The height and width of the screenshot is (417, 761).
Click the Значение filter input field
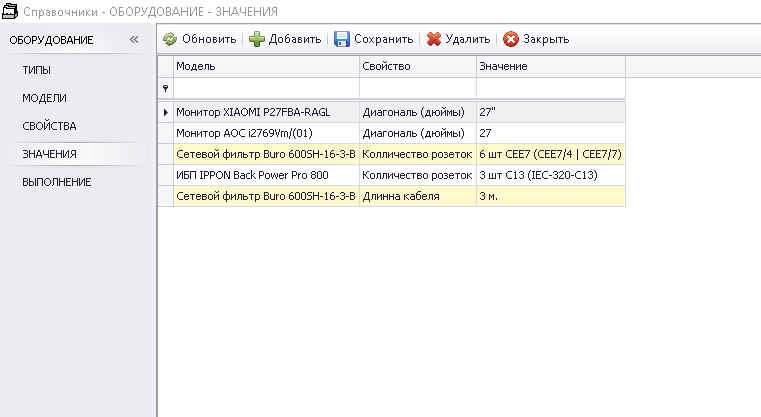pos(551,88)
